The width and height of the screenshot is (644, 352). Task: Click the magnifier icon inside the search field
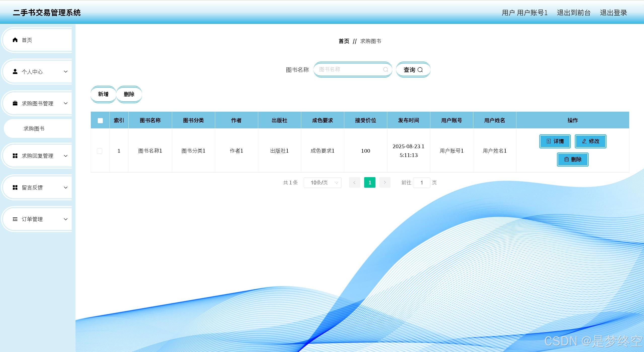click(x=386, y=69)
